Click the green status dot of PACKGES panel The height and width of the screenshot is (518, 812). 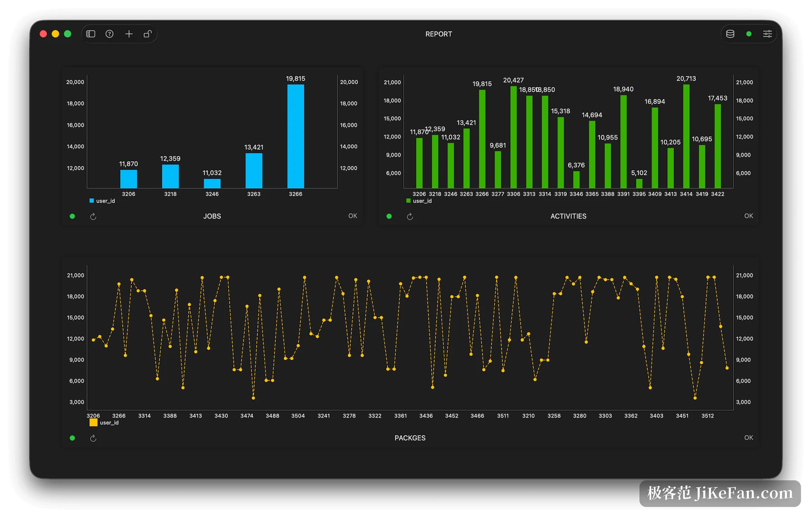point(72,438)
